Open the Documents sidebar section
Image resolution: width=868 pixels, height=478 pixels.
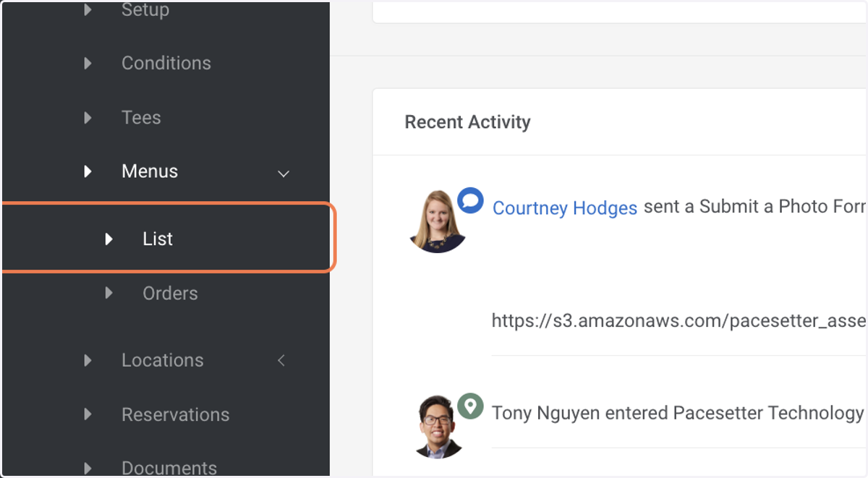(169, 467)
